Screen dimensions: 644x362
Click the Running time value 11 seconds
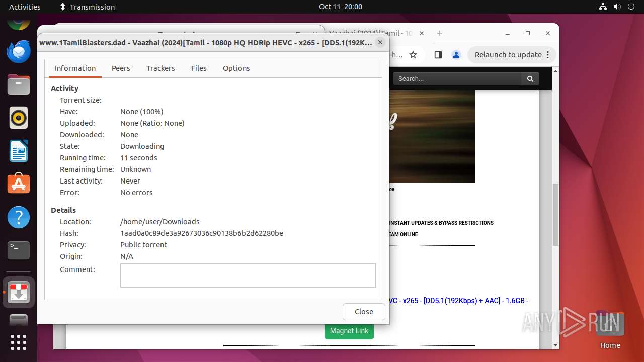pyautogui.click(x=139, y=158)
